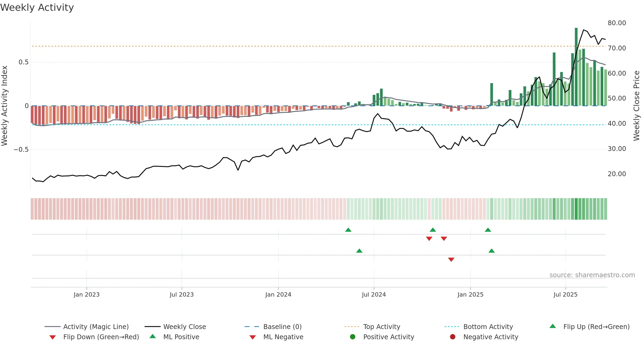Click the ML Negative marker before Jan 2025

click(x=451, y=260)
